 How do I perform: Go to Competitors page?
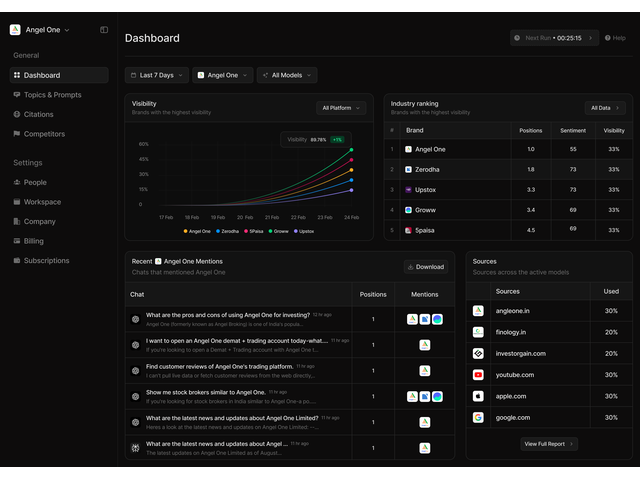pos(44,134)
